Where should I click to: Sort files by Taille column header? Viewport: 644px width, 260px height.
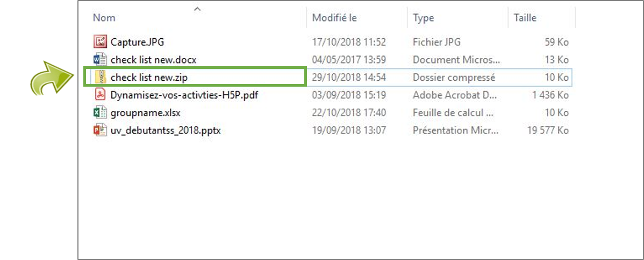click(x=525, y=18)
